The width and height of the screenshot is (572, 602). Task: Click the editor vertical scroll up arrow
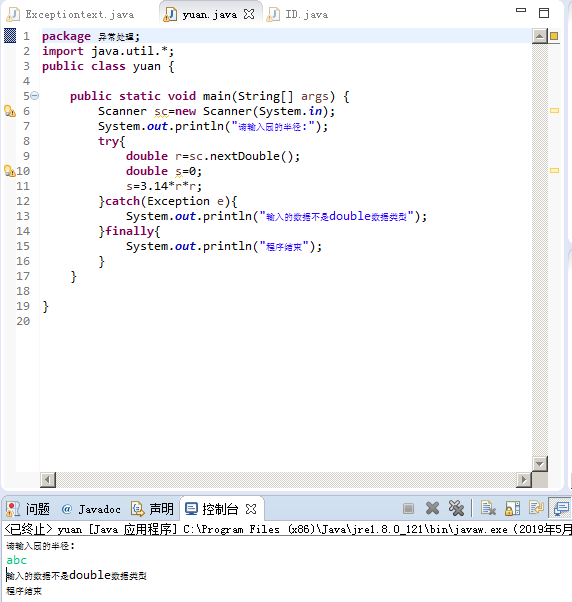pos(540,36)
